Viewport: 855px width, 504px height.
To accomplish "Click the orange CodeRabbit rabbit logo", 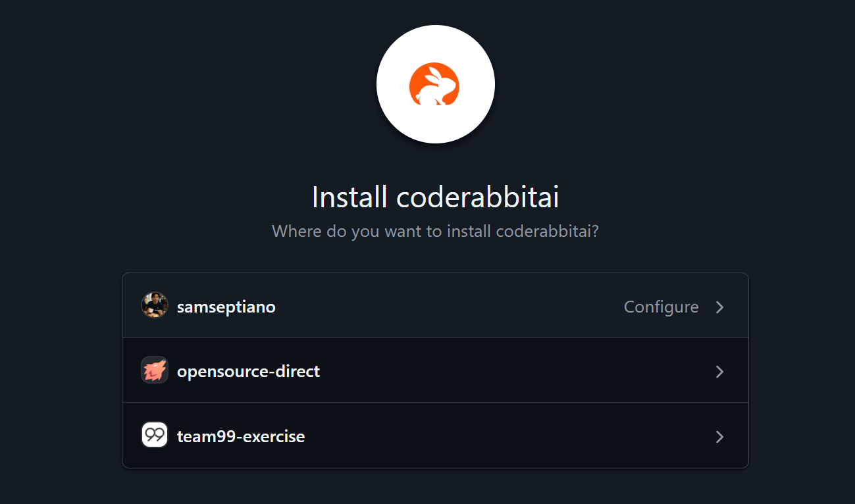I will point(434,84).
